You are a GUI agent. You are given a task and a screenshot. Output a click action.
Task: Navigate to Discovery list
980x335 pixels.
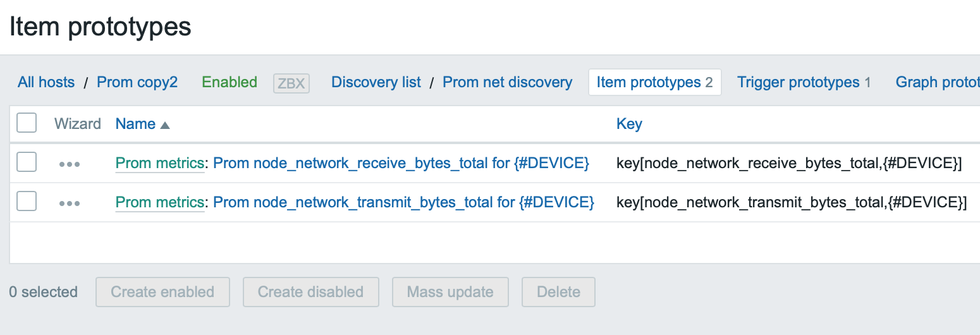coord(376,82)
